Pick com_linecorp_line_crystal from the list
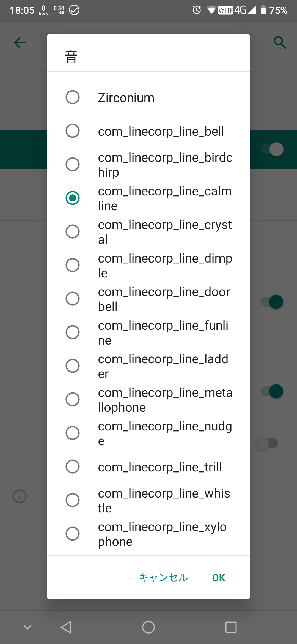The height and width of the screenshot is (644, 297). pyautogui.click(x=73, y=231)
